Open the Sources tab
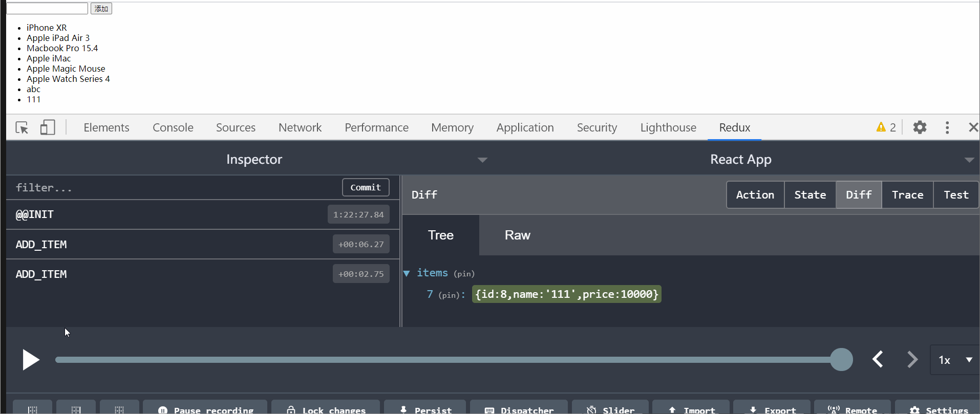The image size is (980, 414). click(x=236, y=127)
